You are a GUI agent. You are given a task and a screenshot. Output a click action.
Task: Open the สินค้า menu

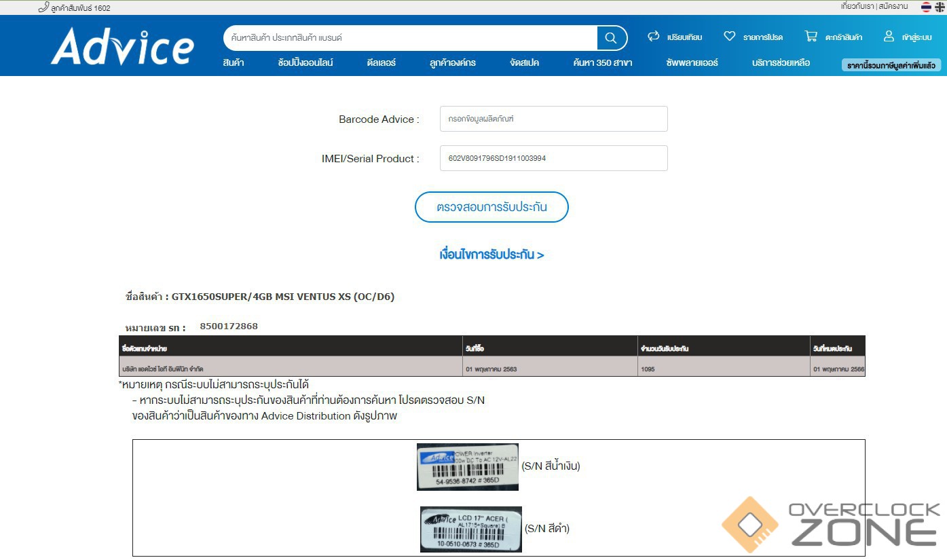point(233,63)
